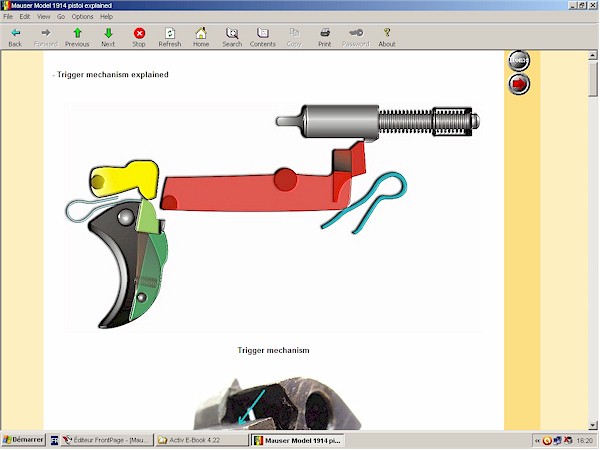Click the vertical scrollbar down arrow
Viewport: 600px width, 450px height.
click(593, 425)
